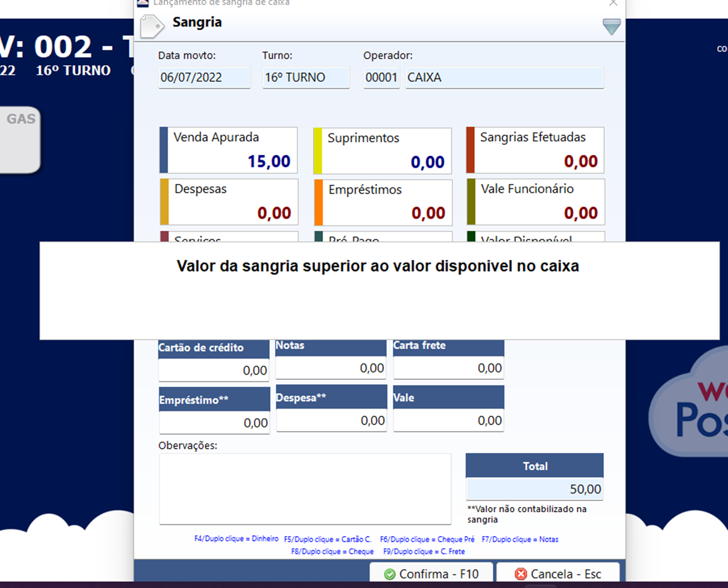The width and height of the screenshot is (728, 588).
Task: Click the 16º TURNO text in background window
Action: [73, 70]
